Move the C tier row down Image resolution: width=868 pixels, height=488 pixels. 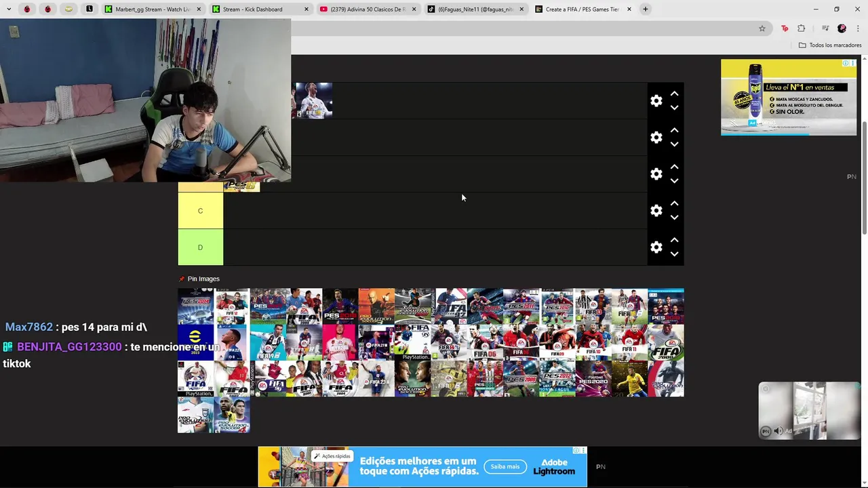(x=674, y=218)
